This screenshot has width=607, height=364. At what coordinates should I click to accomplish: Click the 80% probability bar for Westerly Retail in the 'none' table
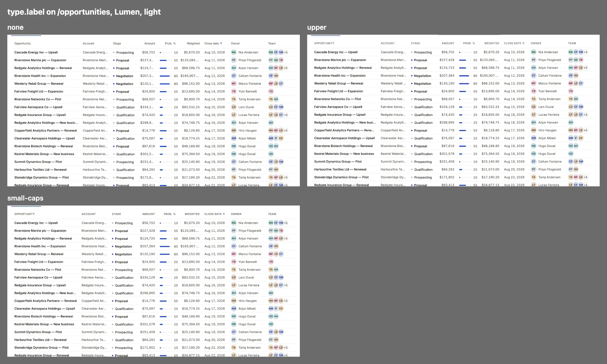(165, 84)
